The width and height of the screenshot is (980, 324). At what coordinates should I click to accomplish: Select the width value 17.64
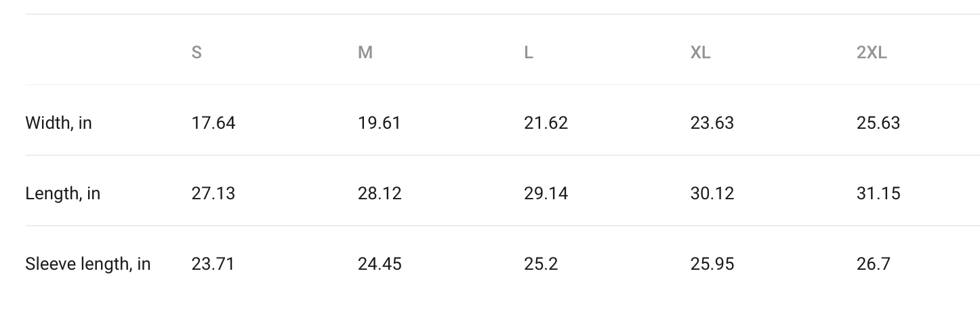click(x=213, y=123)
